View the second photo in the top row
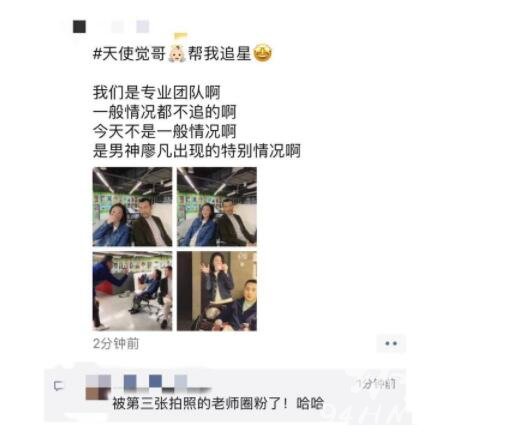Viewport: 521px width, 435px height. (x=217, y=207)
